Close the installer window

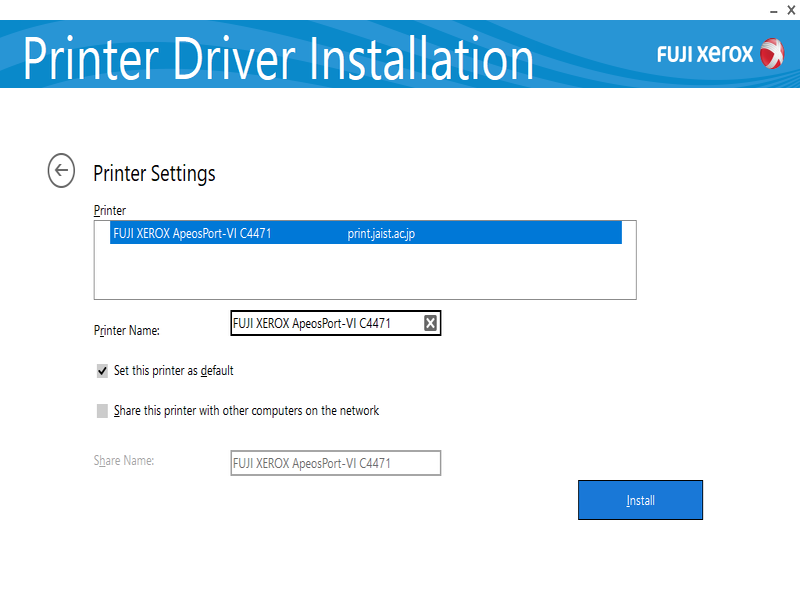pyautogui.click(x=791, y=9)
